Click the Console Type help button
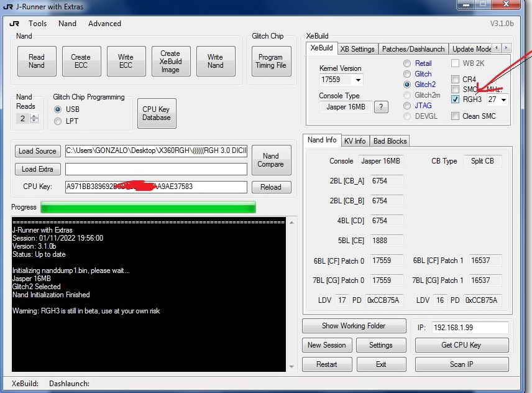This screenshot has width=532, height=393. 381,107
